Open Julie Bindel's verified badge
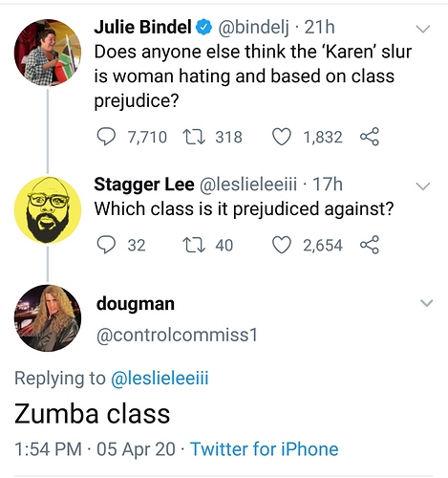 [x=203, y=27]
